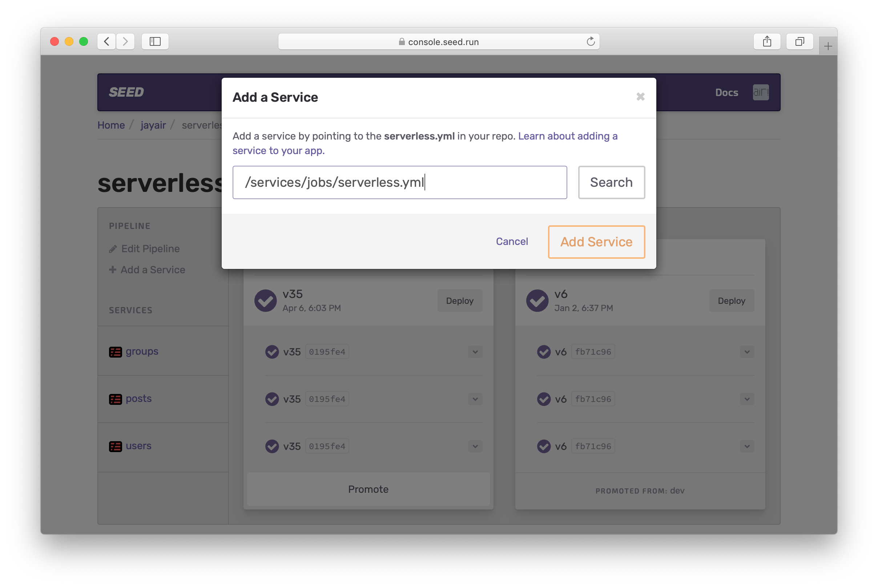The height and width of the screenshot is (588, 878).
Task: Go to the Home breadcrumb
Action: click(x=111, y=125)
